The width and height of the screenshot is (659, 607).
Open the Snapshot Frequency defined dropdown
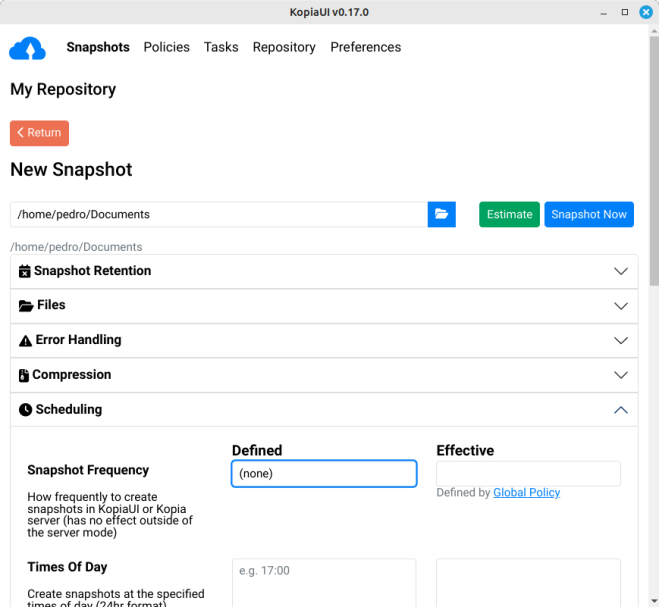click(324, 474)
